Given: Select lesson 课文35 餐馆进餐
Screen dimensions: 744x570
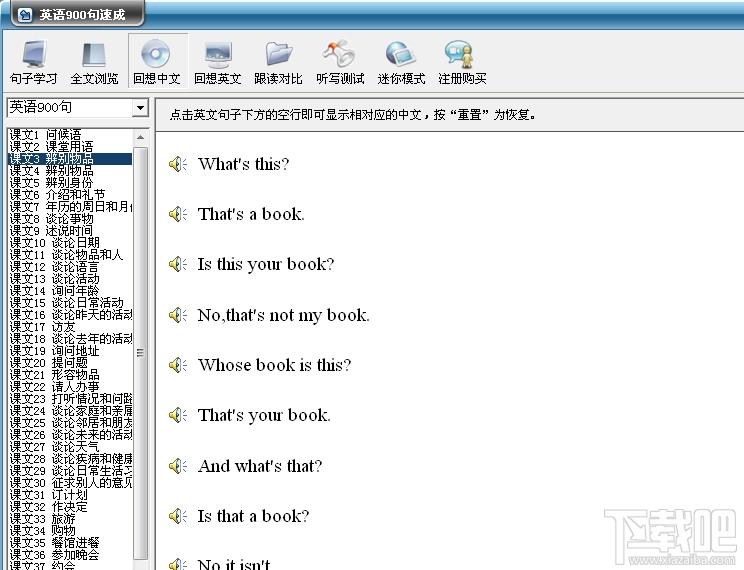Looking at the screenshot, I should click(x=70, y=543).
